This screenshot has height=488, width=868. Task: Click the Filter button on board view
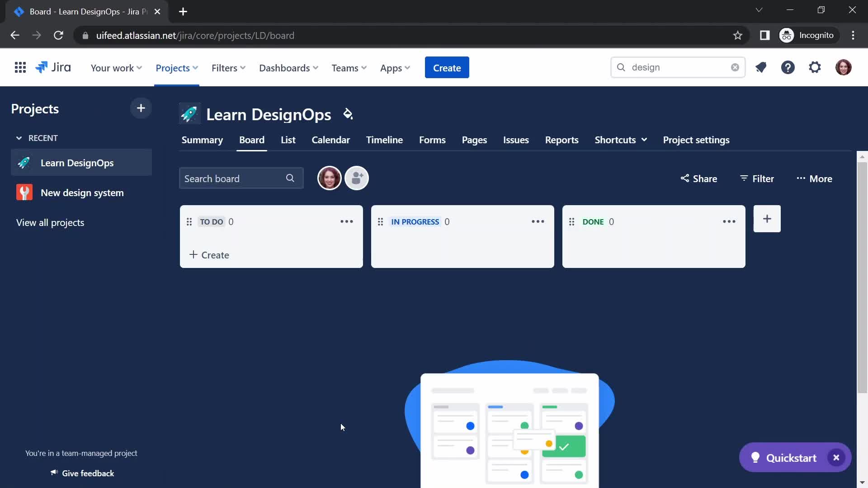[x=757, y=178]
